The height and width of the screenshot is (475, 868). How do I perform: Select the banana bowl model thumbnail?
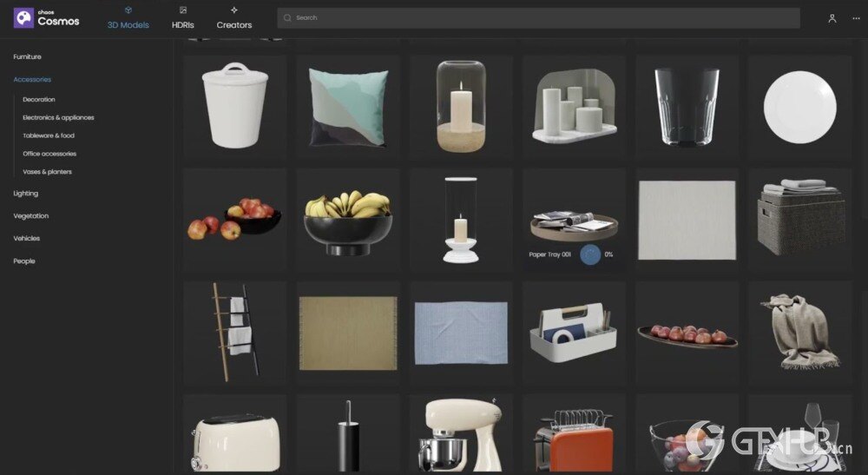[347, 219]
